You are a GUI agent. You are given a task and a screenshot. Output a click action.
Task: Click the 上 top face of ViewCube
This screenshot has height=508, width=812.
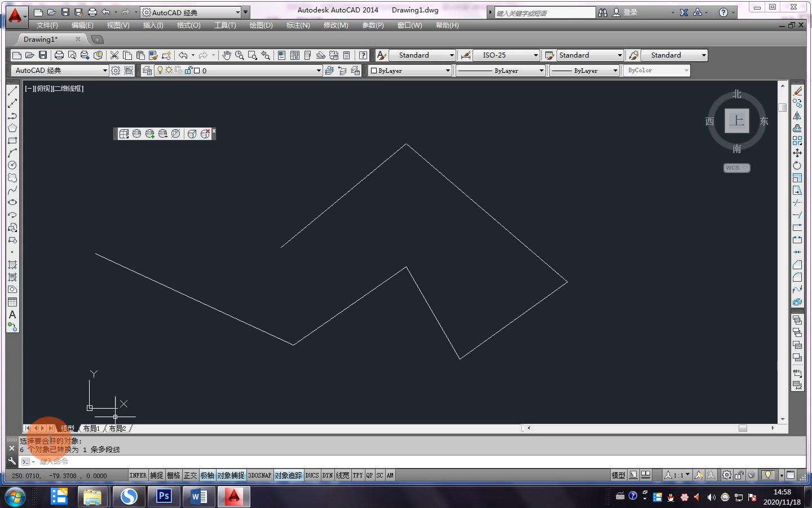tap(736, 121)
